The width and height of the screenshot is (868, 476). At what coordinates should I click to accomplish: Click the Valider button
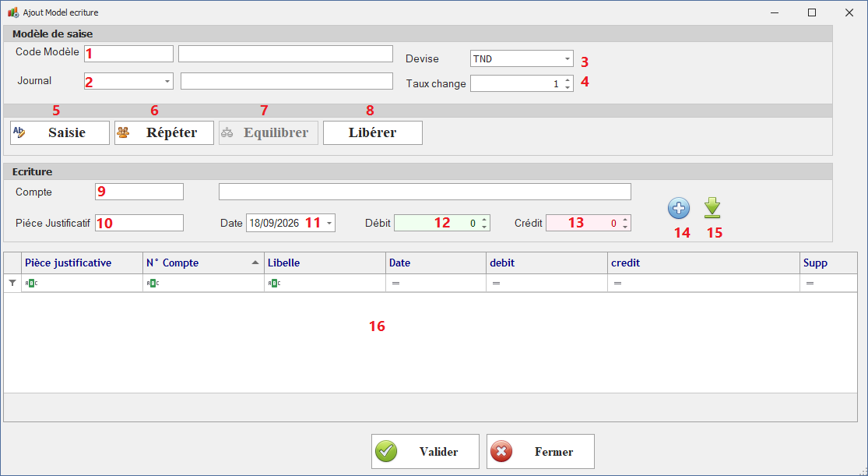425,452
